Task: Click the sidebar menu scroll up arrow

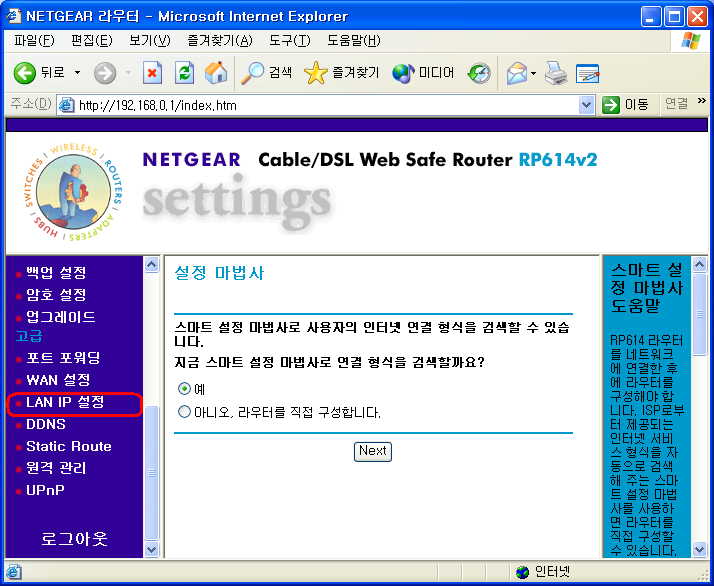Action: [151, 265]
